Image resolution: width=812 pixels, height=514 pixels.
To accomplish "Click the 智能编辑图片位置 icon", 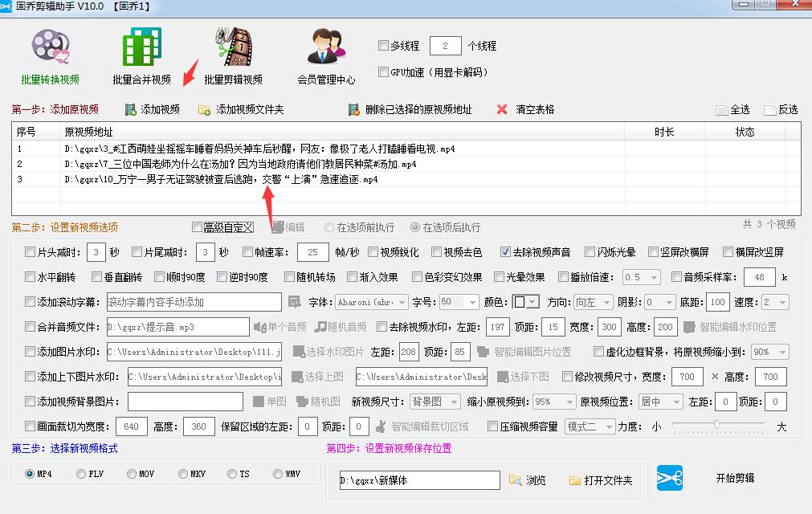I will coord(484,352).
